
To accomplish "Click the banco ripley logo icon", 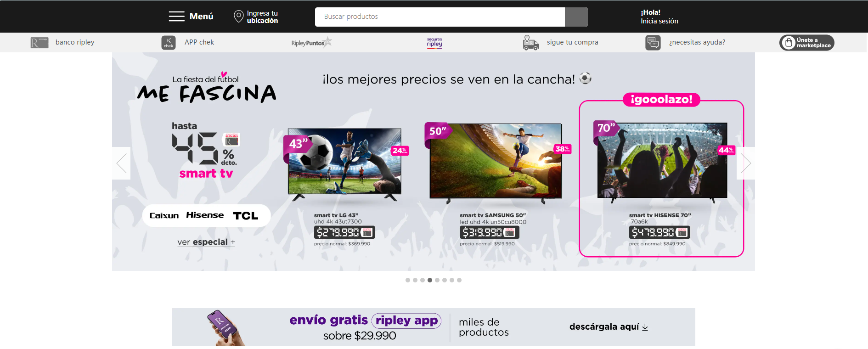I will click(39, 43).
